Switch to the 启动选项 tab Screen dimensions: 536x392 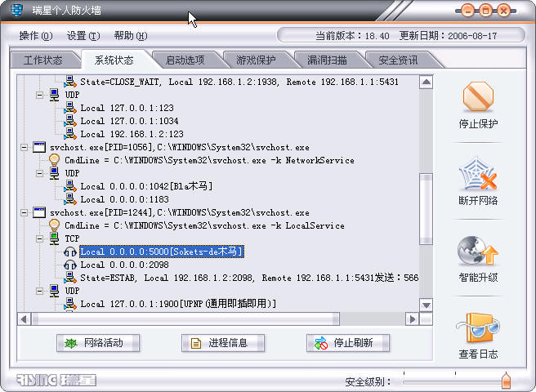(185, 60)
